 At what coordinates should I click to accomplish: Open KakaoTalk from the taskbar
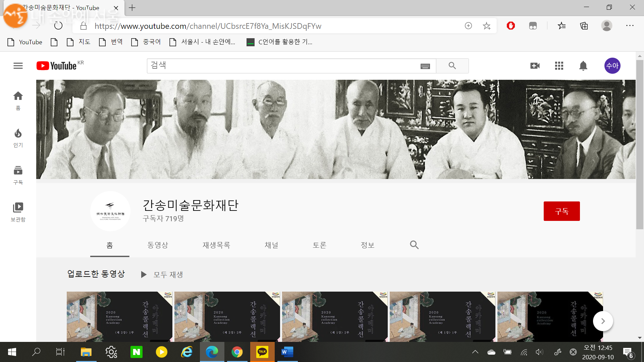pos(262,352)
